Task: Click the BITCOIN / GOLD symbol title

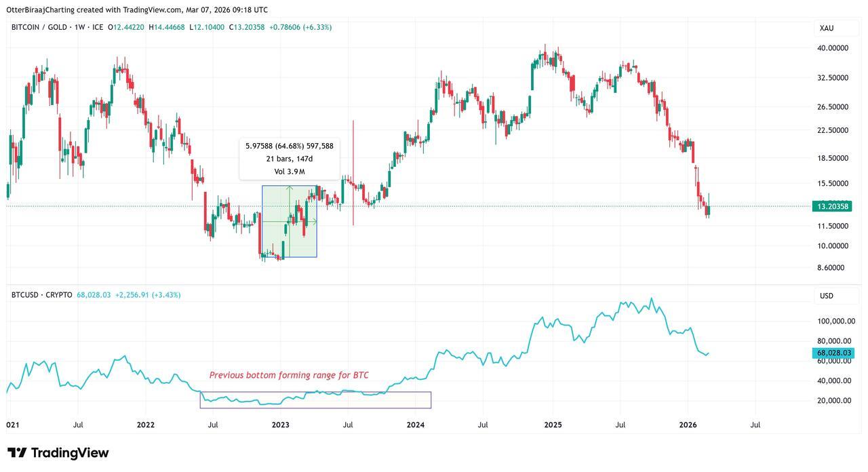Action: 38,27
